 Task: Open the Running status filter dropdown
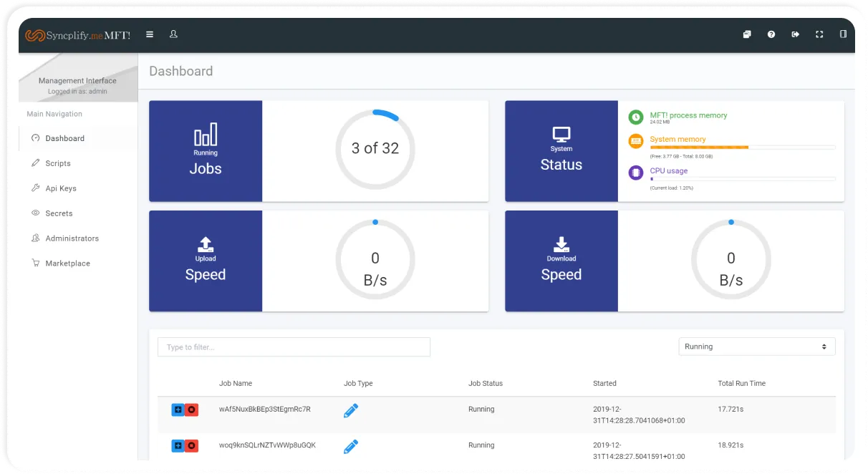756,346
